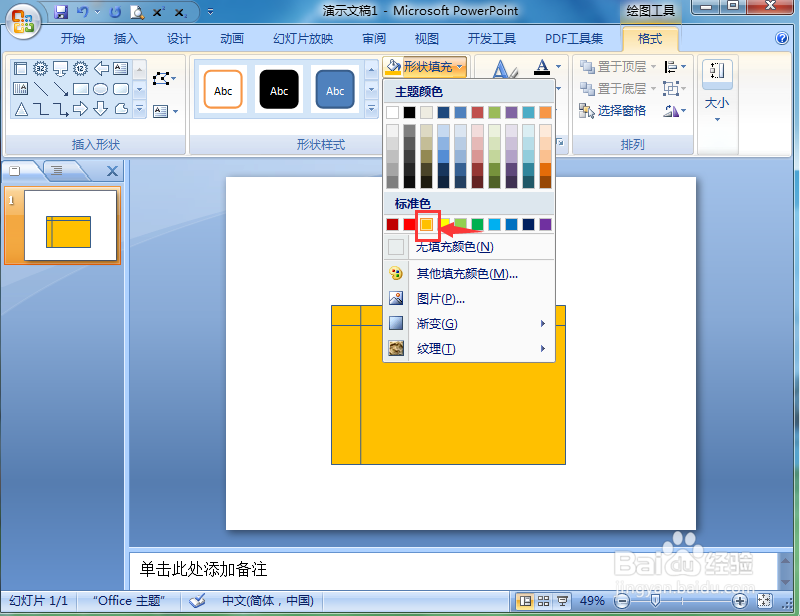Image resolution: width=800 pixels, height=616 pixels.
Task: Select the right block arrow shape
Action: (x=81, y=109)
